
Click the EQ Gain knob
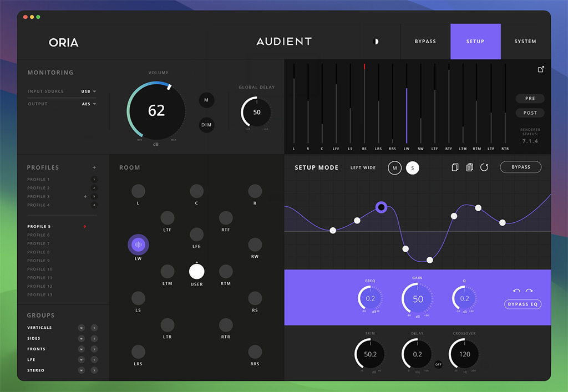[x=417, y=299]
